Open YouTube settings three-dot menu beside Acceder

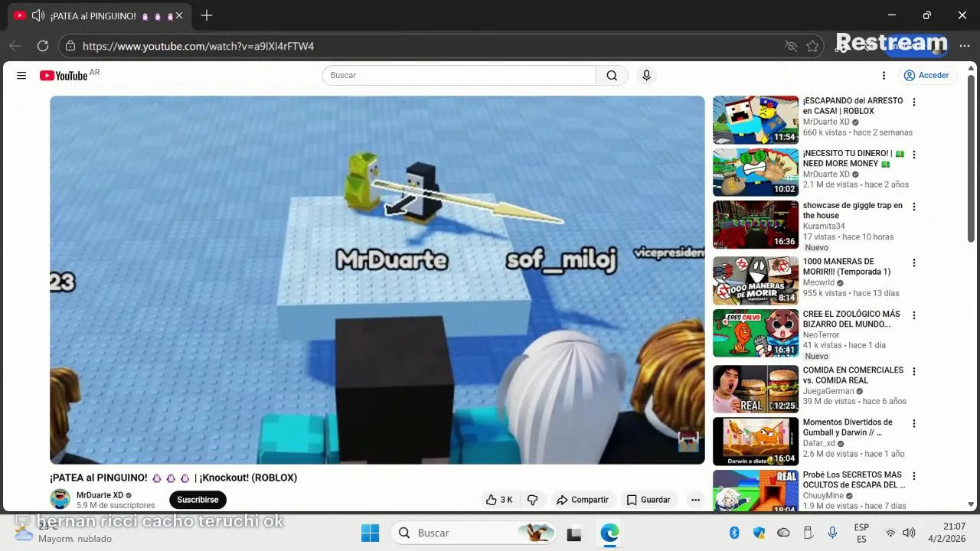tap(884, 76)
